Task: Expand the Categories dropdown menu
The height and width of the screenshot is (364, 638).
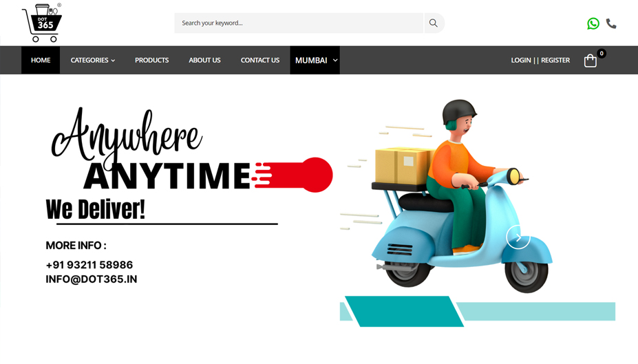Action: click(93, 60)
